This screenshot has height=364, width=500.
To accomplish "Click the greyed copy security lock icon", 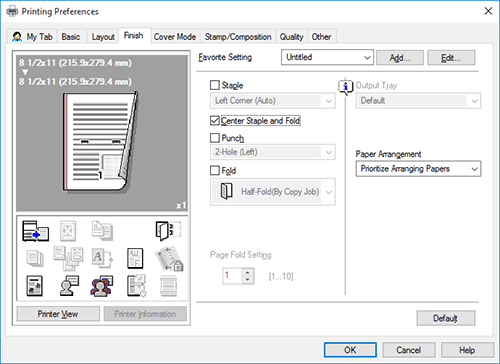I will (x=169, y=259).
